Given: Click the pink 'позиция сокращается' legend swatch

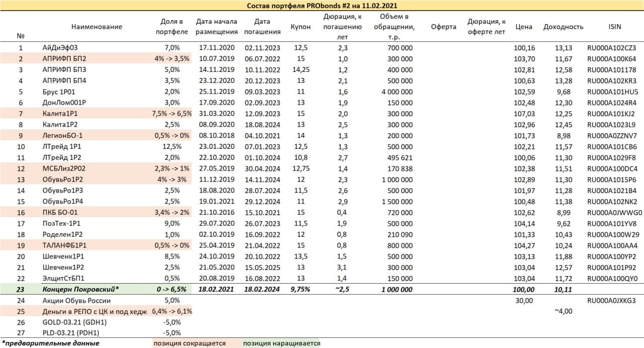Looking at the screenshot, I should click(x=189, y=343).
